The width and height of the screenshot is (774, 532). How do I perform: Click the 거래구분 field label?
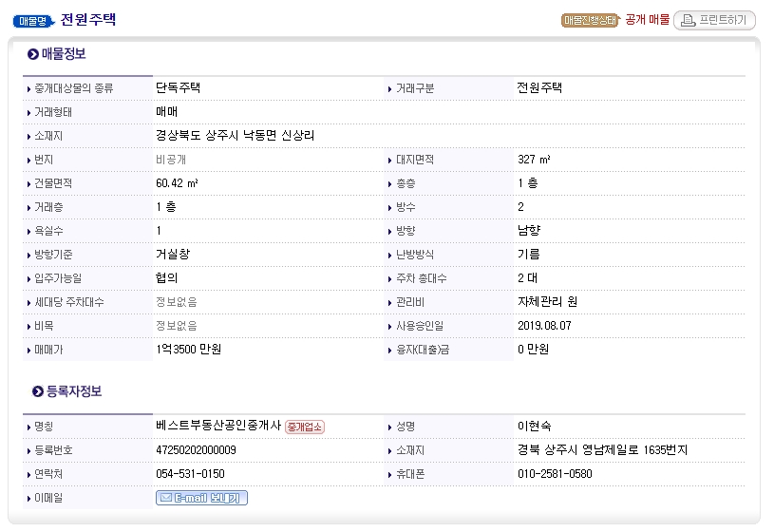click(415, 88)
